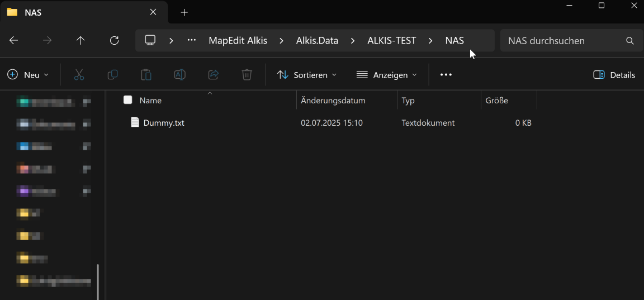Click the Delete trash can icon
The height and width of the screenshot is (300, 644).
[247, 75]
